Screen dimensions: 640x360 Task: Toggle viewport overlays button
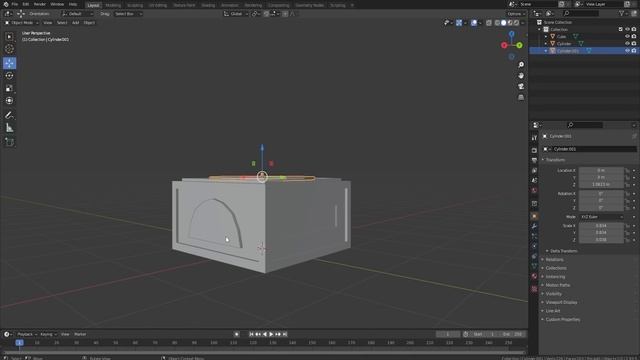coord(473,23)
